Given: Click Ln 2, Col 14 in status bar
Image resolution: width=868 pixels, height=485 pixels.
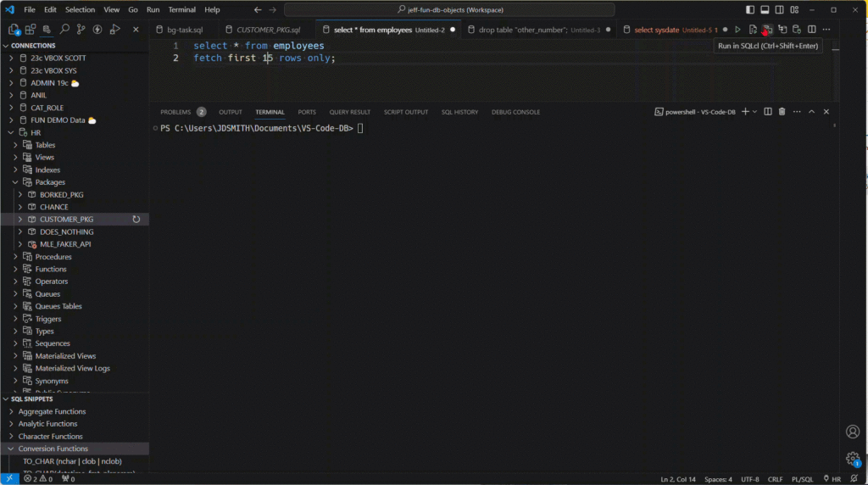Looking at the screenshot, I should pyautogui.click(x=678, y=479).
